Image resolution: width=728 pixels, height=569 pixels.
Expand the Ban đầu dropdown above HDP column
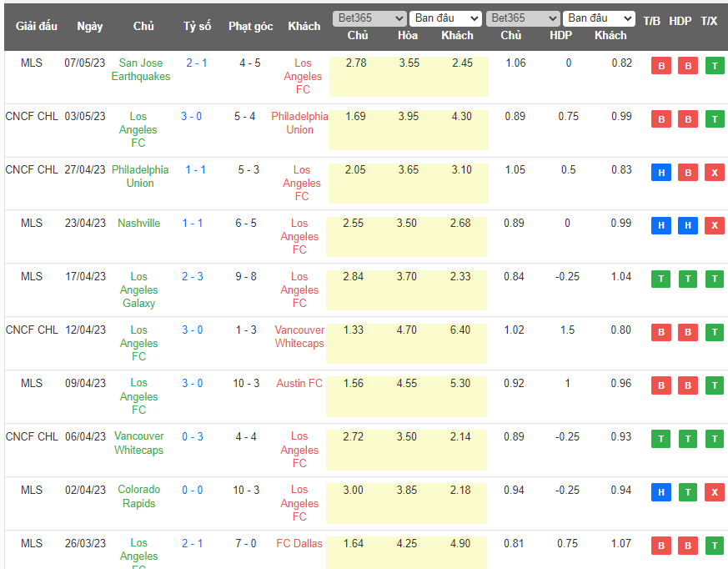[599, 18]
